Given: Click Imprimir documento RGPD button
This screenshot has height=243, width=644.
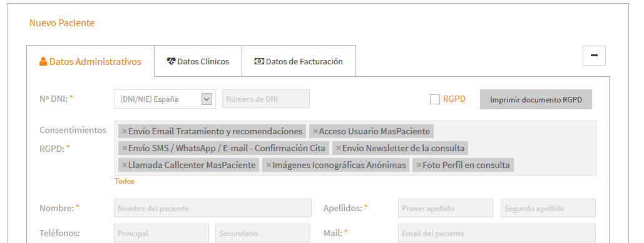Looking at the screenshot, I should click(x=536, y=99).
